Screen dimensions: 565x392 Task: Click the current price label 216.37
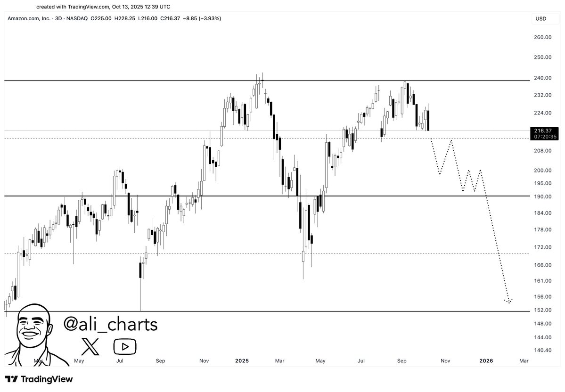point(540,131)
